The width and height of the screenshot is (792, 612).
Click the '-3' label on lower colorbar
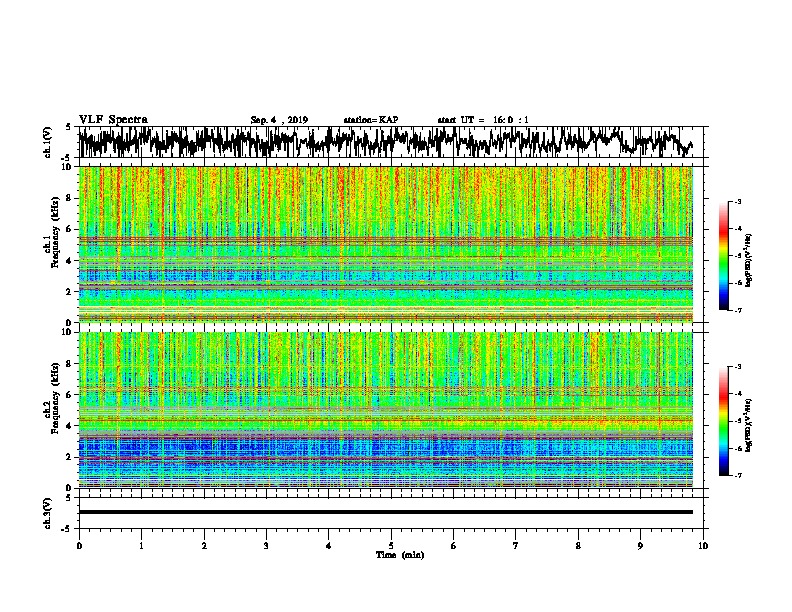click(x=738, y=367)
